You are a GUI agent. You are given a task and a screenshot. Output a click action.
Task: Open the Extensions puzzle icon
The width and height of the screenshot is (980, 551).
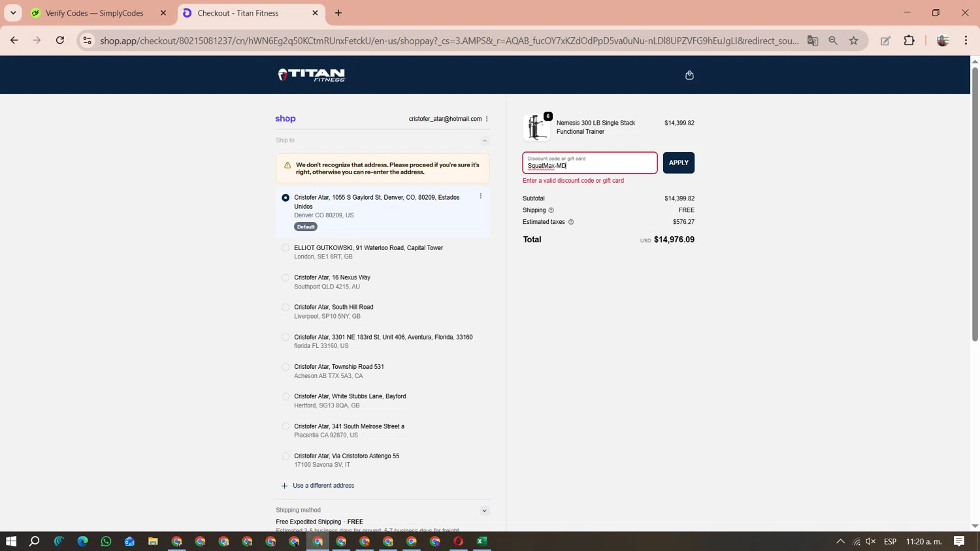909,40
